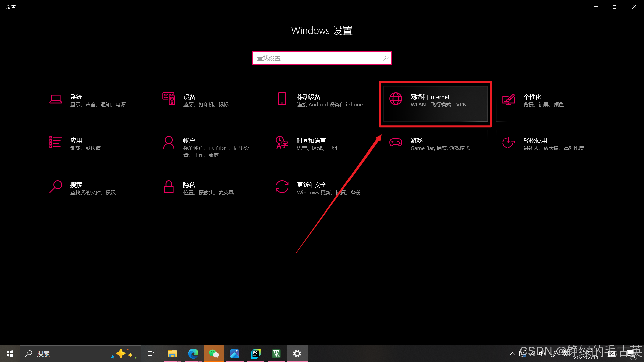Open 时间和语言 settings icon

click(282, 142)
